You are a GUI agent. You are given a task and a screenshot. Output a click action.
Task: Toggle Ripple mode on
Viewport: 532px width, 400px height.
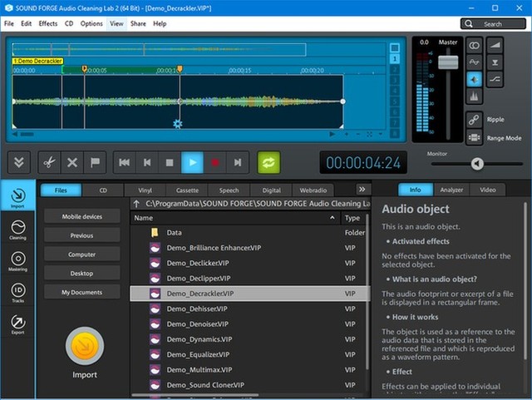click(474, 119)
